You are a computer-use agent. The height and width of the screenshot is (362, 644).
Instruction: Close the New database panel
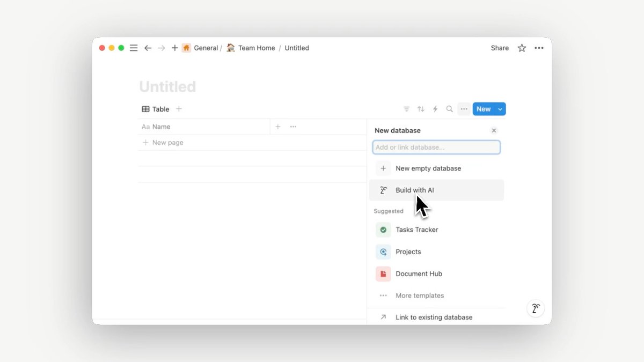[494, 130]
